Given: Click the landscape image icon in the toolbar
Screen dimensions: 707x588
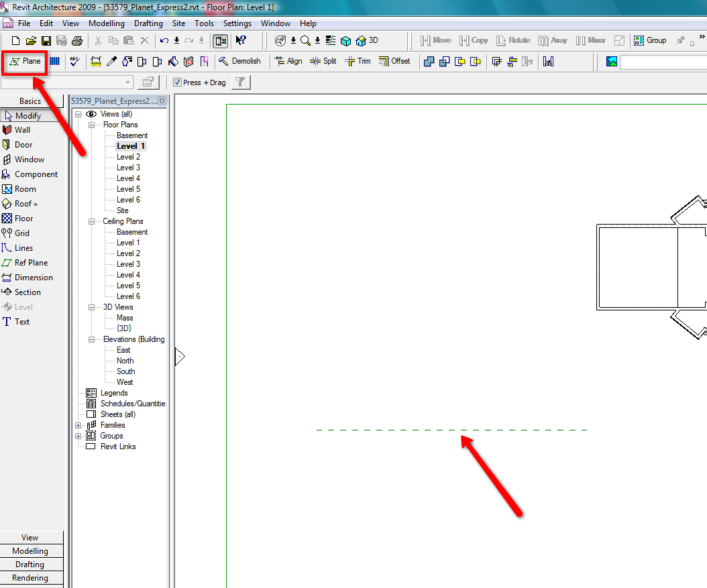Looking at the screenshot, I should (612, 62).
